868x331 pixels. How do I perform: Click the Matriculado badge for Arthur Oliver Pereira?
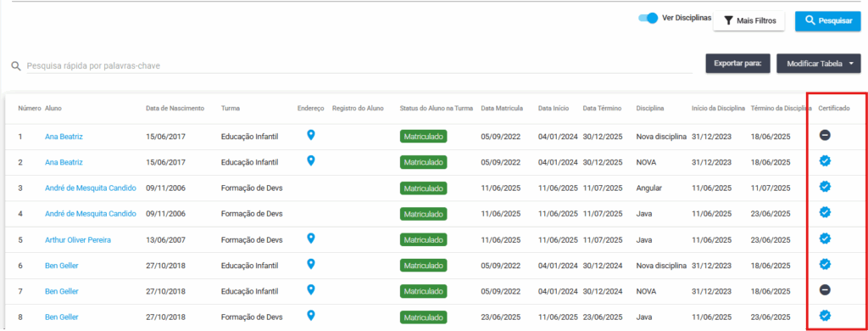click(424, 240)
